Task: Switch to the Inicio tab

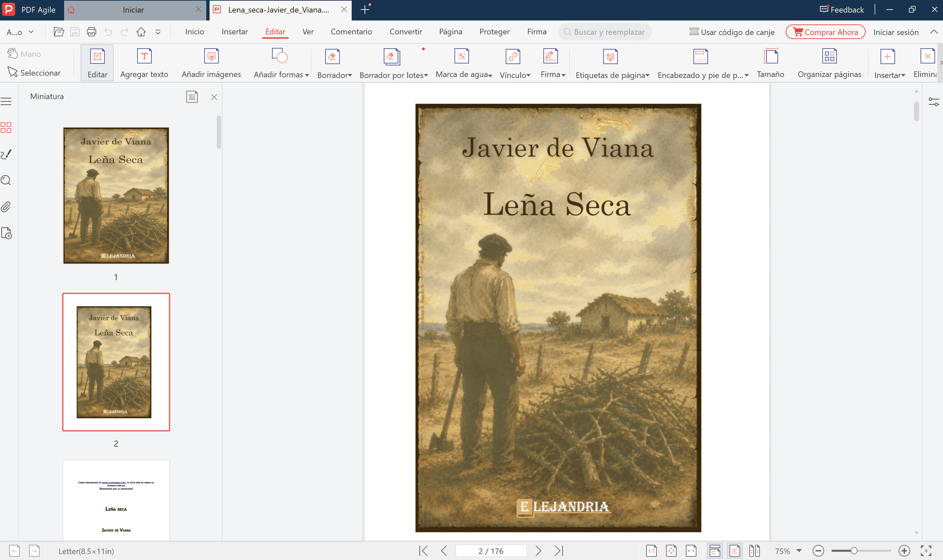Action: pyautogui.click(x=194, y=32)
